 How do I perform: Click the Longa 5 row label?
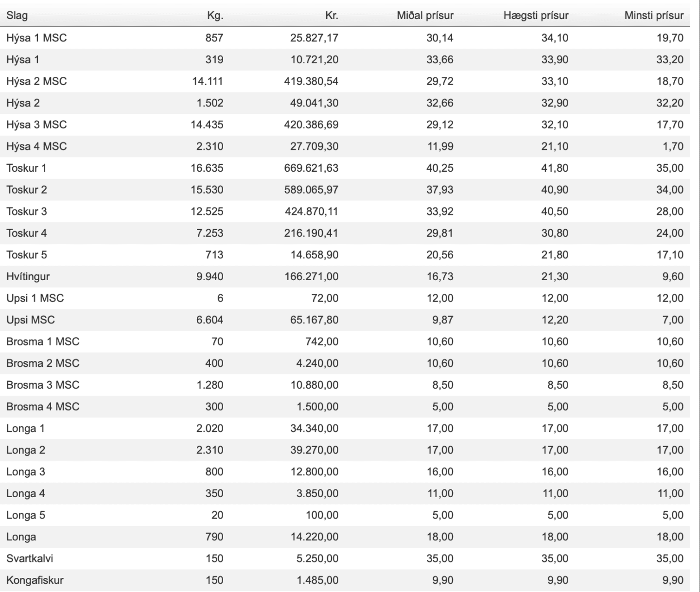[x=26, y=515]
